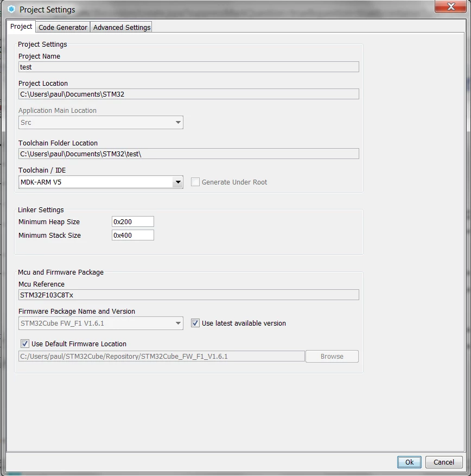Toggle Use Default Firmware Location checkbox

(x=25, y=344)
